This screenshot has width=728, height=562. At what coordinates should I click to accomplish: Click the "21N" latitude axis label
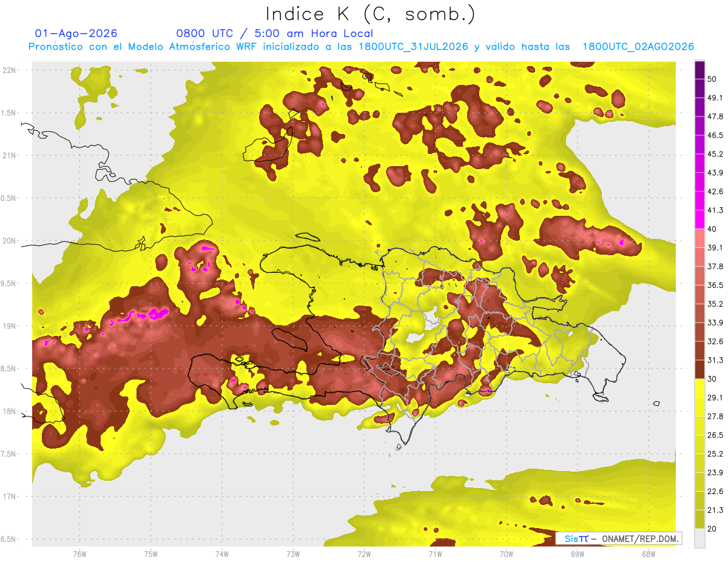click(x=8, y=155)
